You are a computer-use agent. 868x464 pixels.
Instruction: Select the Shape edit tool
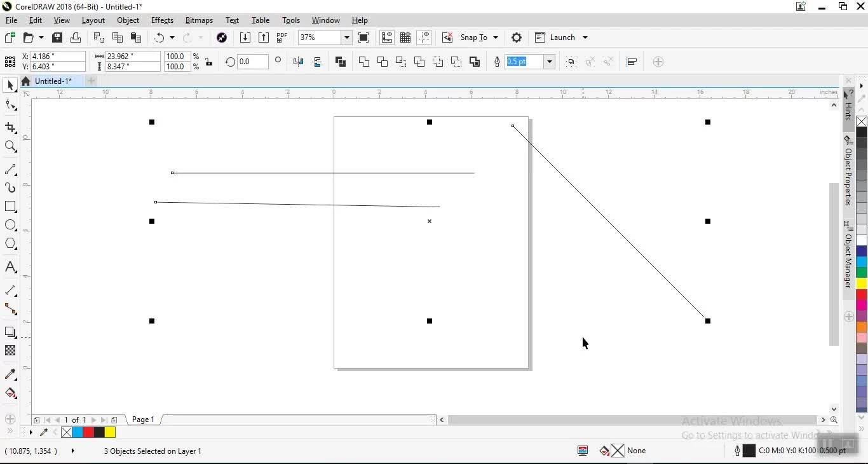[10, 106]
